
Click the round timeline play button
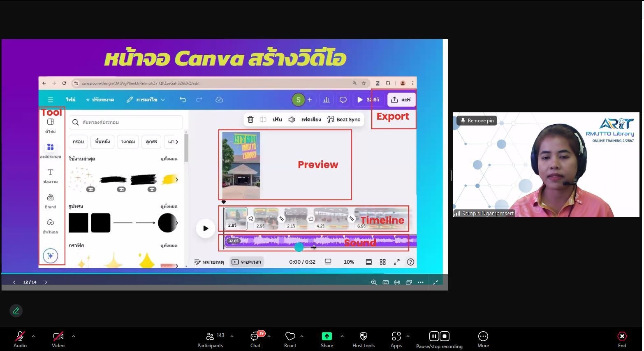206,228
